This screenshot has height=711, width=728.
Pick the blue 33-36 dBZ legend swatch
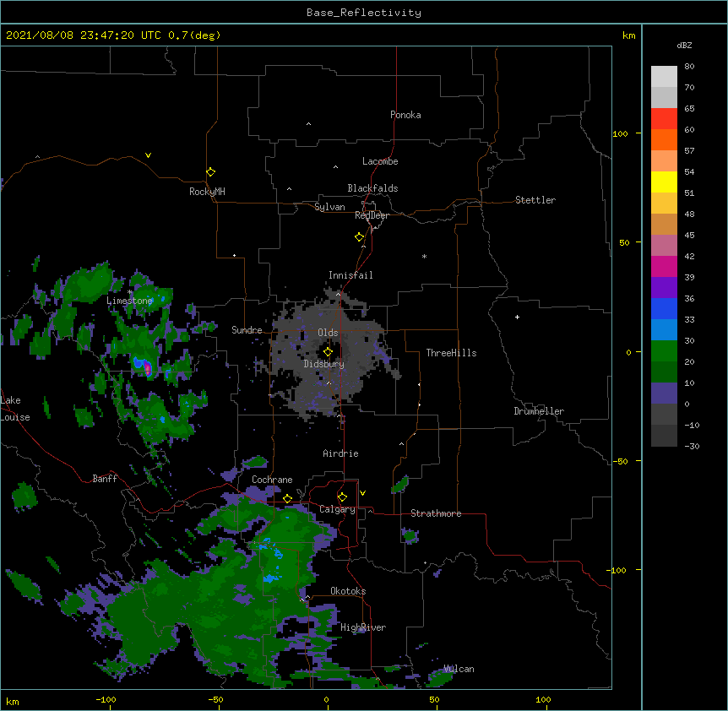[x=664, y=308]
